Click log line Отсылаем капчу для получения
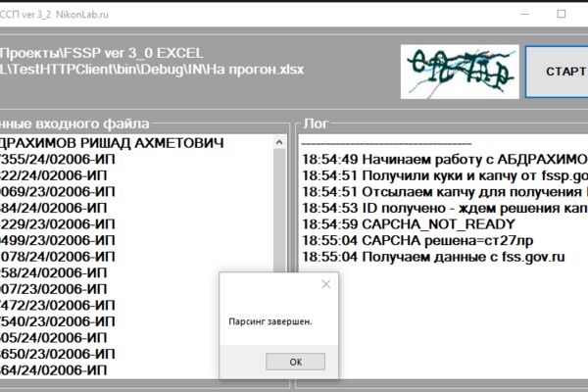This screenshot has width=588, height=392. pyautogui.click(x=445, y=192)
